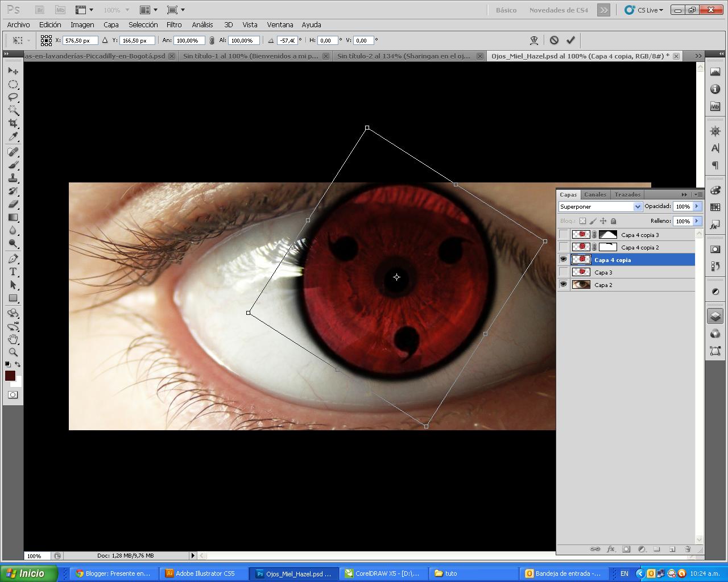Select the Hand tool

(13, 339)
